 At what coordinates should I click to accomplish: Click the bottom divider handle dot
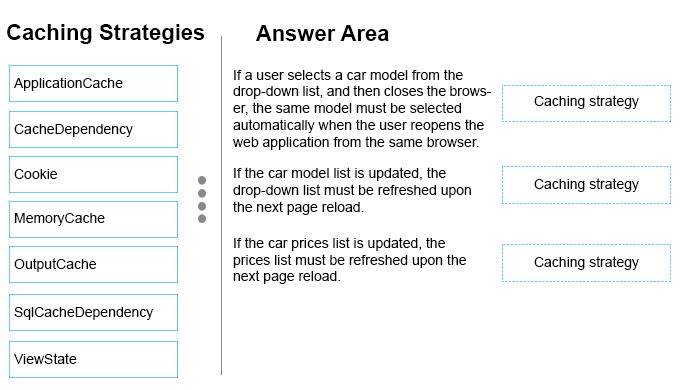(202, 219)
